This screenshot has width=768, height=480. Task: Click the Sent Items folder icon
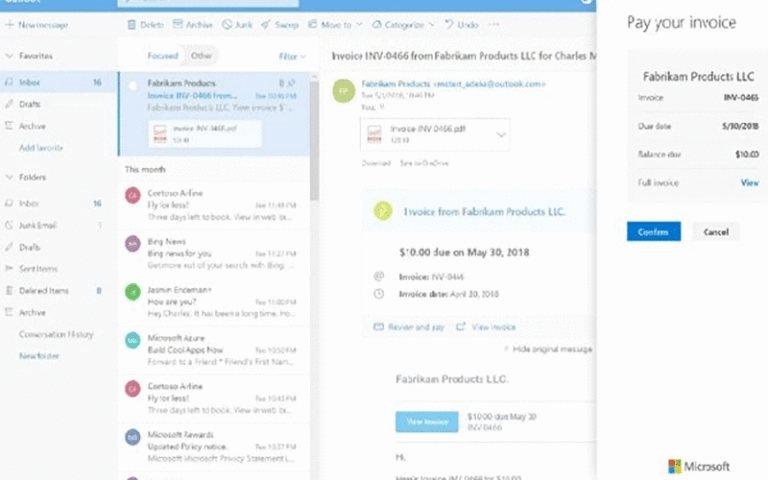[9, 268]
